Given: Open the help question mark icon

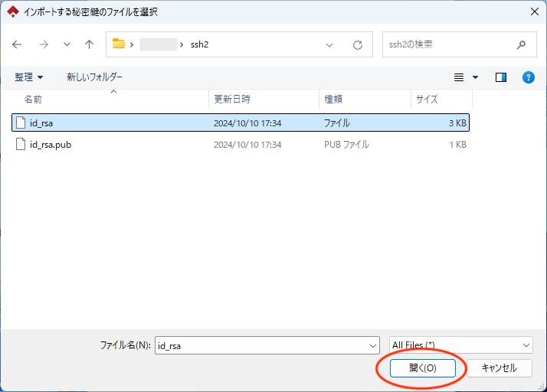Looking at the screenshot, I should (528, 77).
